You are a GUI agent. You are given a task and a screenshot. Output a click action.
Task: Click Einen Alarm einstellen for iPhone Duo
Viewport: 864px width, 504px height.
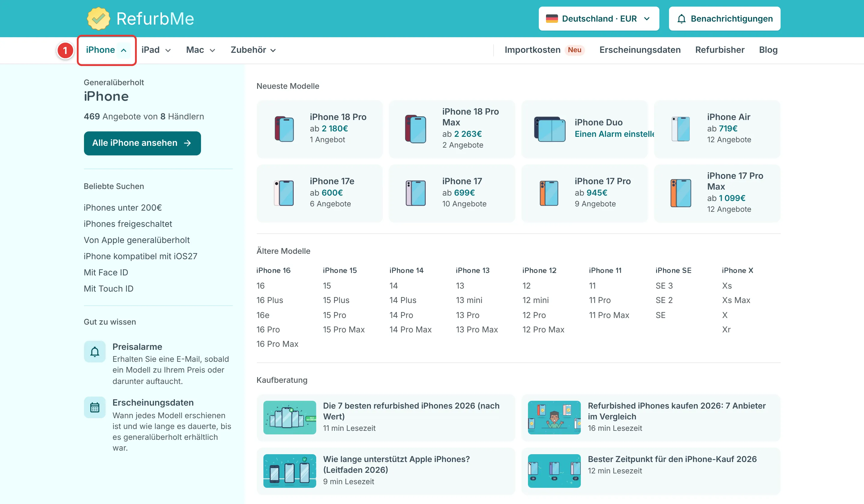click(x=614, y=134)
